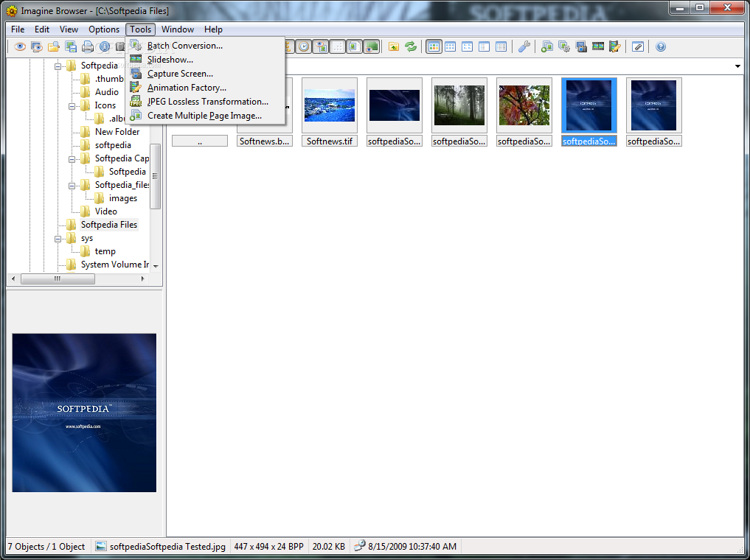
Task: Go up one folder with arrow icon
Action: click(x=394, y=47)
